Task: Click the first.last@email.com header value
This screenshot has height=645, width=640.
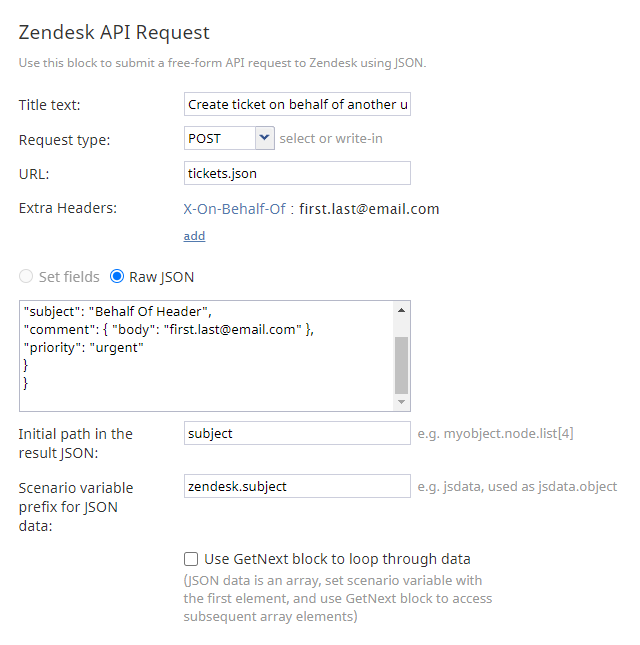Action: (x=369, y=209)
